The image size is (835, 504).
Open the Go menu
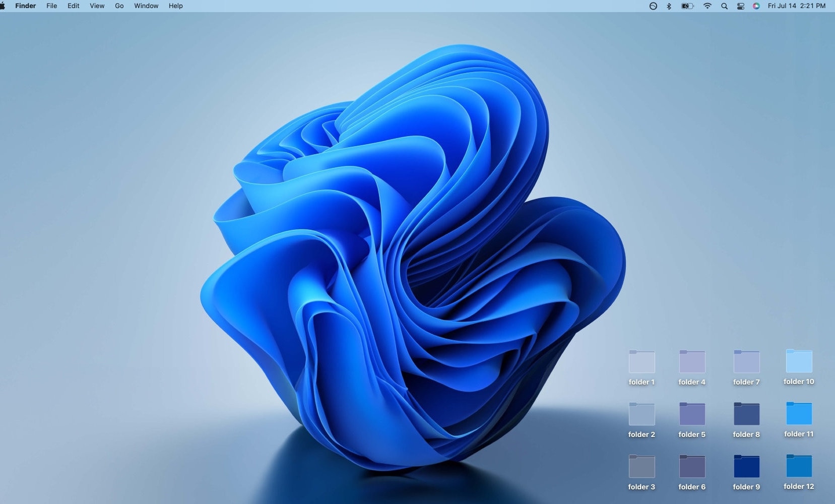point(119,6)
